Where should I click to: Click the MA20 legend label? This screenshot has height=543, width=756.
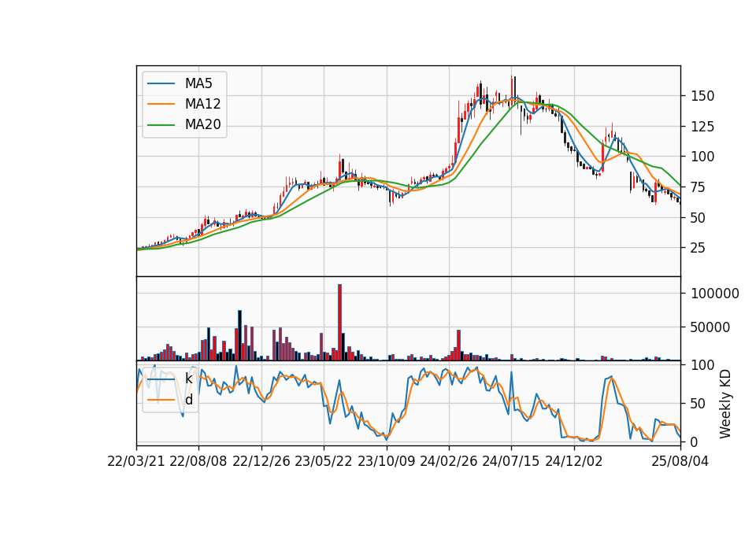(202, 124)
